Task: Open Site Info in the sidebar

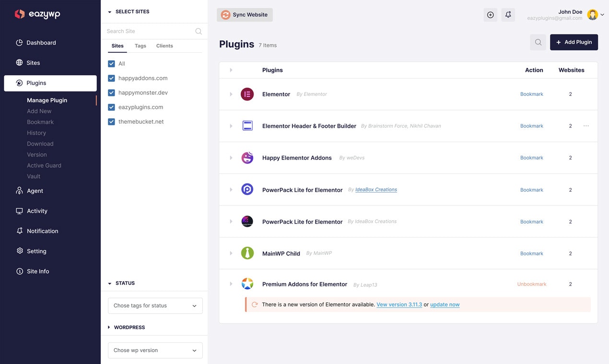Action: 33,271
